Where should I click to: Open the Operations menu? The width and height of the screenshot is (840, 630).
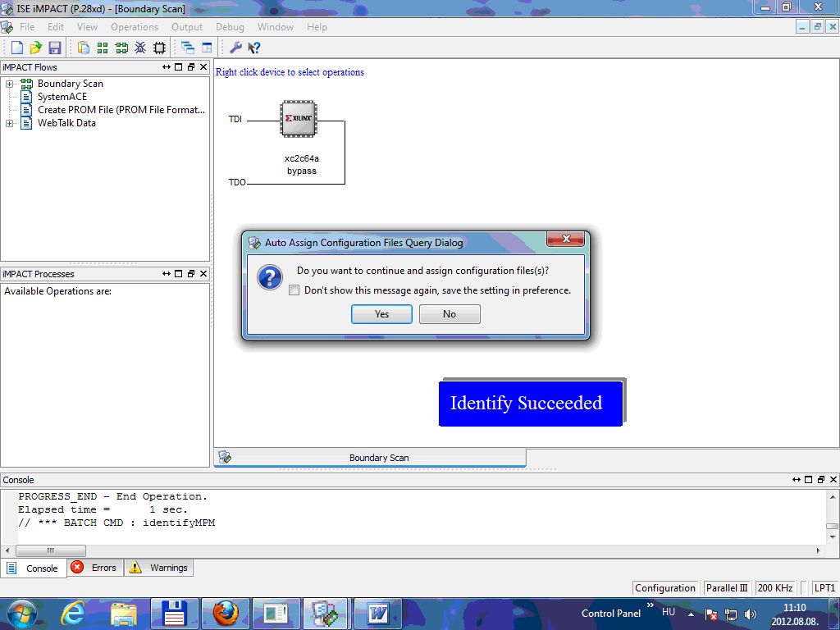tap(135, 27)
